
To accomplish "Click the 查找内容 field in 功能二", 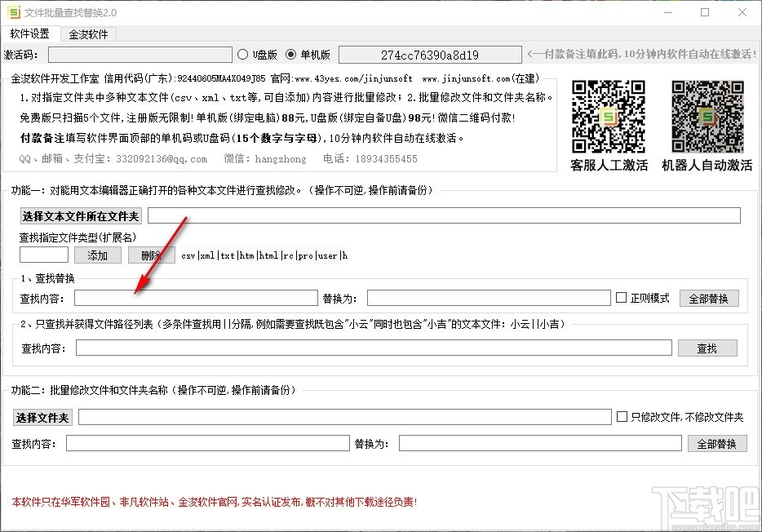I will pos(207,443).
